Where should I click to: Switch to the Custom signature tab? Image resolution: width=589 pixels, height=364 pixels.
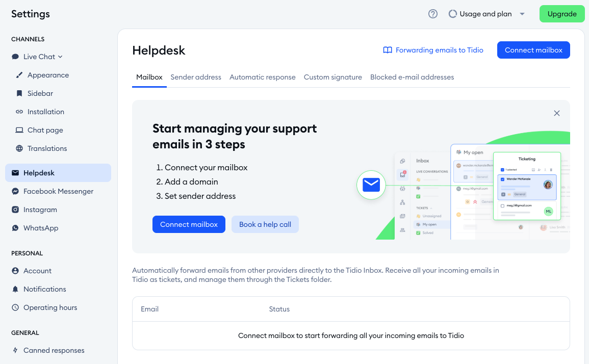click(x=333, y=77)
